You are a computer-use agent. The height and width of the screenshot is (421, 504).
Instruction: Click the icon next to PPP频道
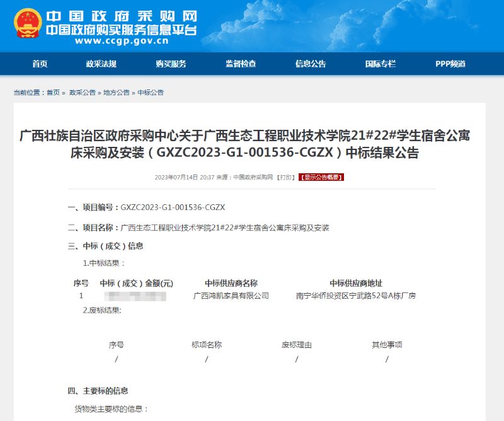click(x=430, y=64)
